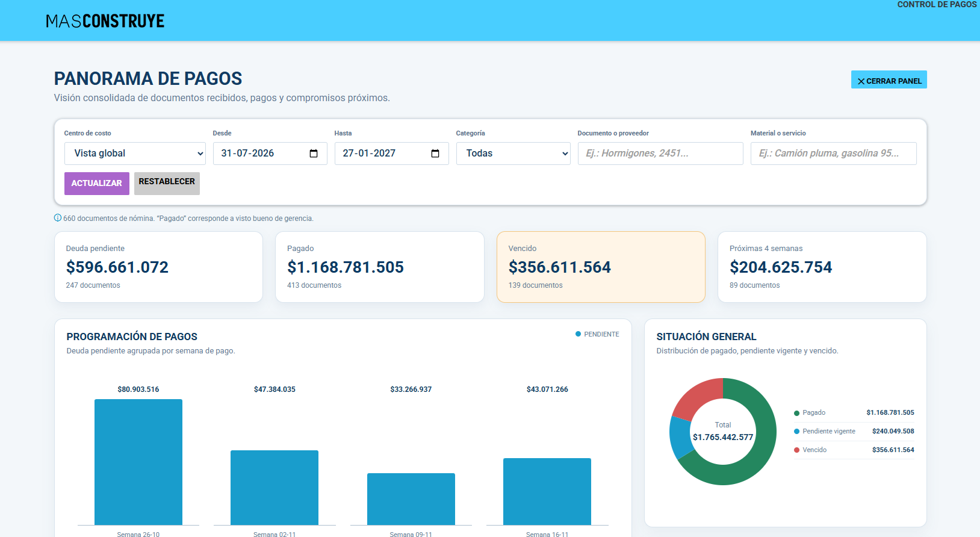This screenshot has height=537, width=980.
Task: Select the Pagado summary card
Action: pos(380,267)
